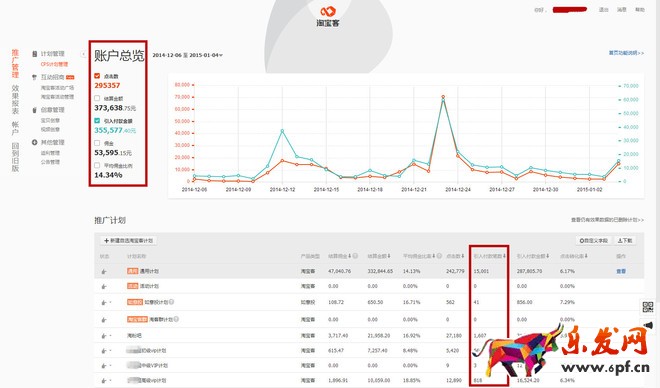
Task: Click the 新建自选淘宝客计划 button
Action: tap(128, 241)
